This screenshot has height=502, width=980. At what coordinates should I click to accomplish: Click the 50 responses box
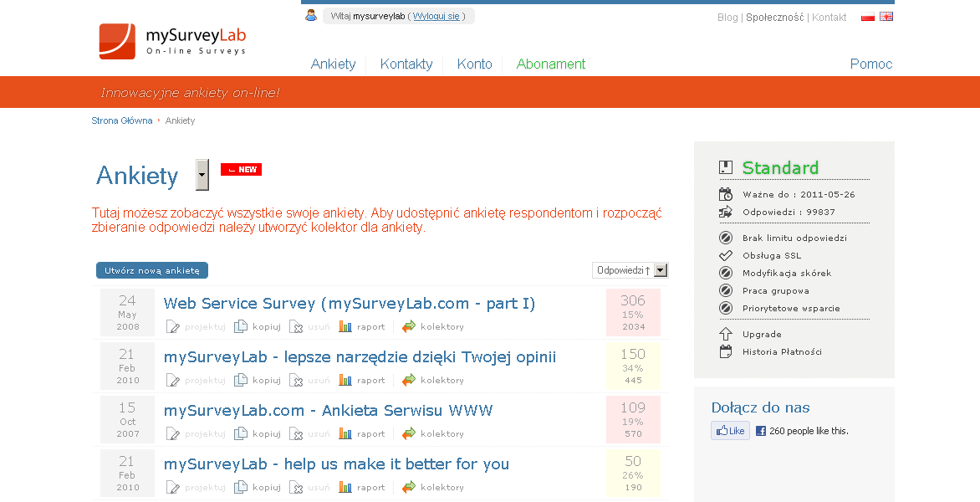[633, 474]
